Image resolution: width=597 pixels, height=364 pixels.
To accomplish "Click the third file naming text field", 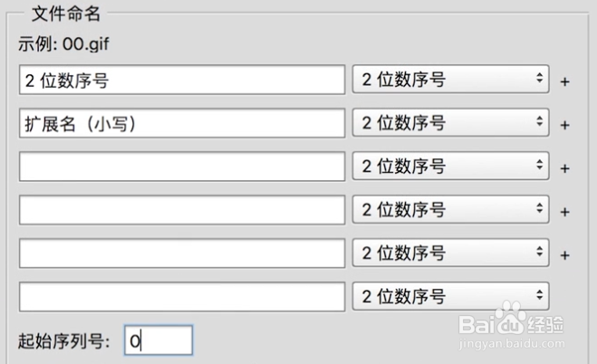I will [181, 167].
